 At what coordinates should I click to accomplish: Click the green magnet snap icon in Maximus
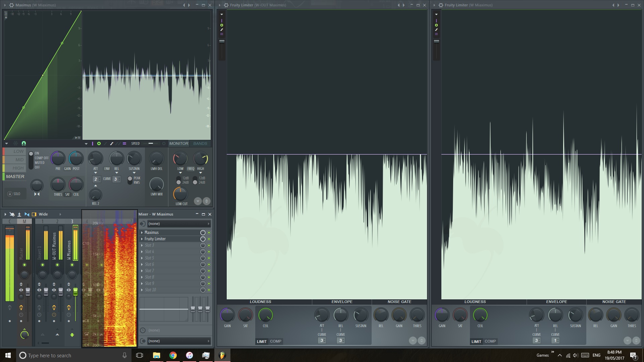click(x=24, y=143)
